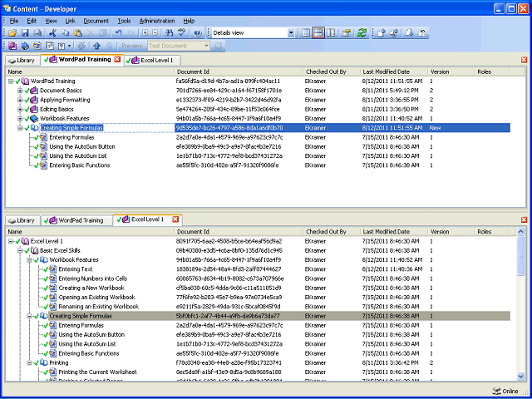Sort by Last Modified Date in lower pane
The image size is (532, 399).
point(393,232)
